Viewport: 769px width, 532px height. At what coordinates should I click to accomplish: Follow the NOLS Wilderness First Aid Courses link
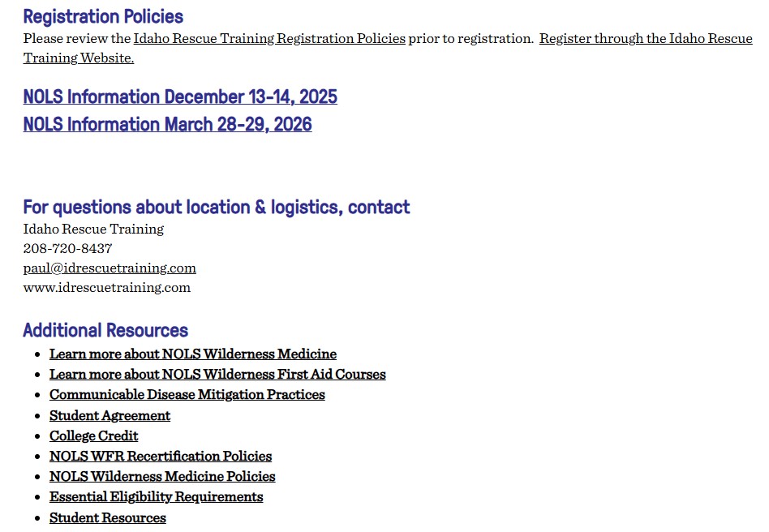click(x=217, y=375)
